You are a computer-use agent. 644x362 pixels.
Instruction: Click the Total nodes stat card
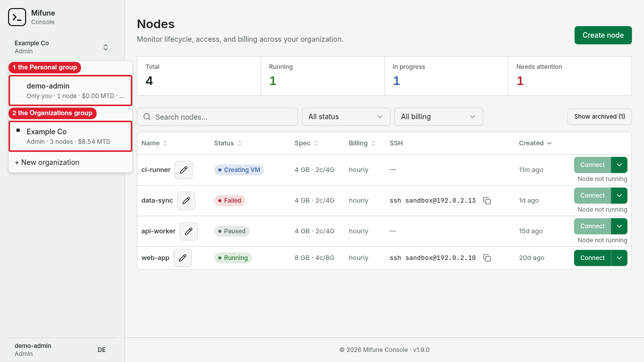pyautogui.click(x=199, y=76)
